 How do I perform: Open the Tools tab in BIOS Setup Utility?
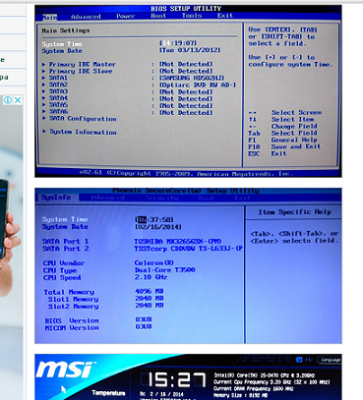pyautogui.click(x=192, y=16)
